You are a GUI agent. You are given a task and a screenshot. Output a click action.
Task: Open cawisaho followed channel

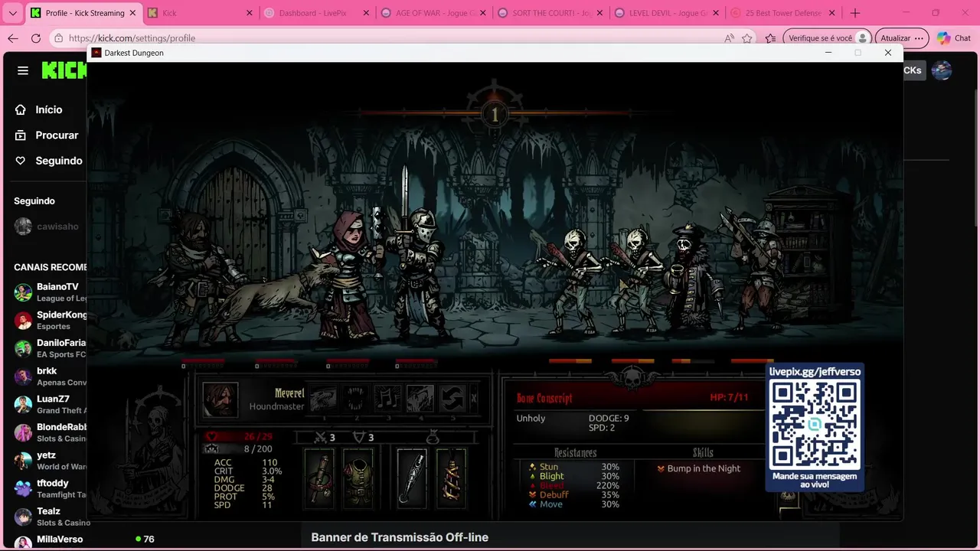coord(47,227)
